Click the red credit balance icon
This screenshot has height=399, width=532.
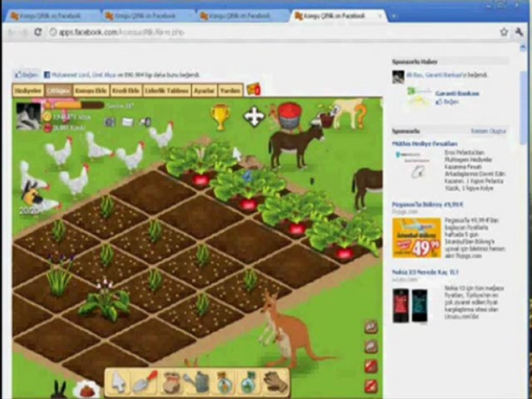click(48, 127)
